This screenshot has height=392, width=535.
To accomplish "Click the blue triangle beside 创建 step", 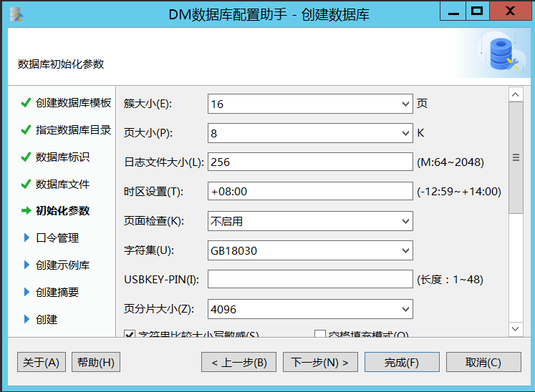I will pyautogui.click(x=26, y=319).
